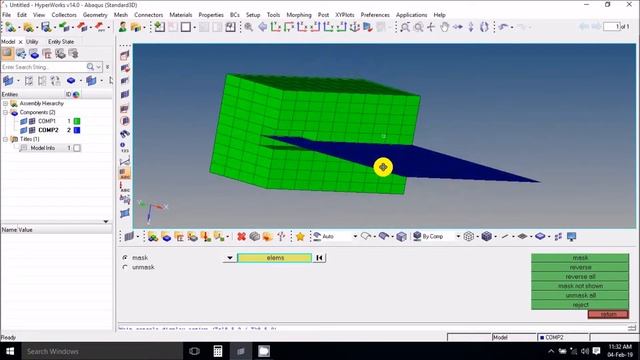Click the mask not shown button
Image resolution: width=640 pixels, height=360 pixels.
click(x=580, y=286)
